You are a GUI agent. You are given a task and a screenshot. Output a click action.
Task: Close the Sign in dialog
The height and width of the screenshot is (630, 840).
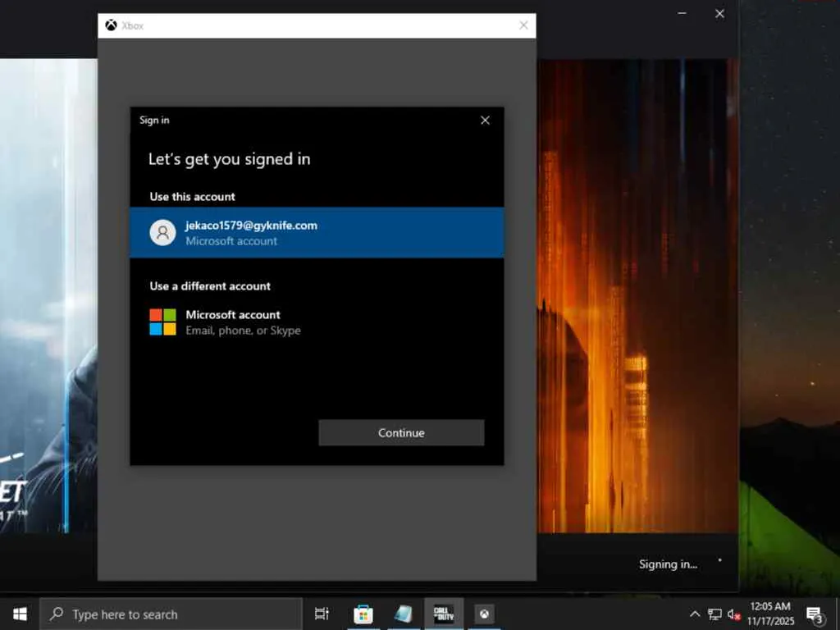[x=485, y=120]
